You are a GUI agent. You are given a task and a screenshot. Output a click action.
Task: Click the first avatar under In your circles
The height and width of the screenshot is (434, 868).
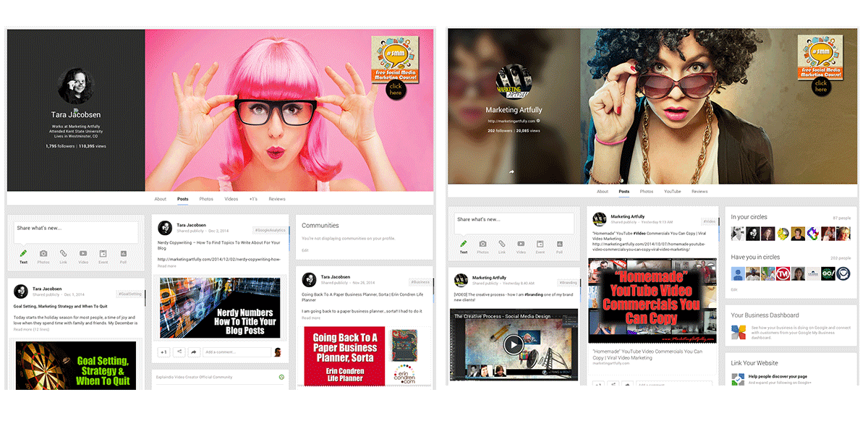click(737, 233)
